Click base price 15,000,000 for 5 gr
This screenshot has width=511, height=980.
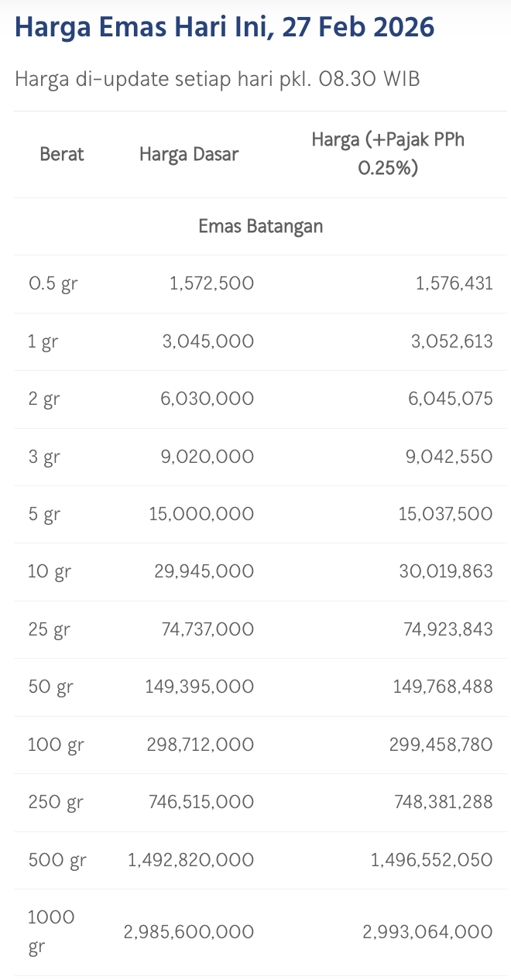201,515
